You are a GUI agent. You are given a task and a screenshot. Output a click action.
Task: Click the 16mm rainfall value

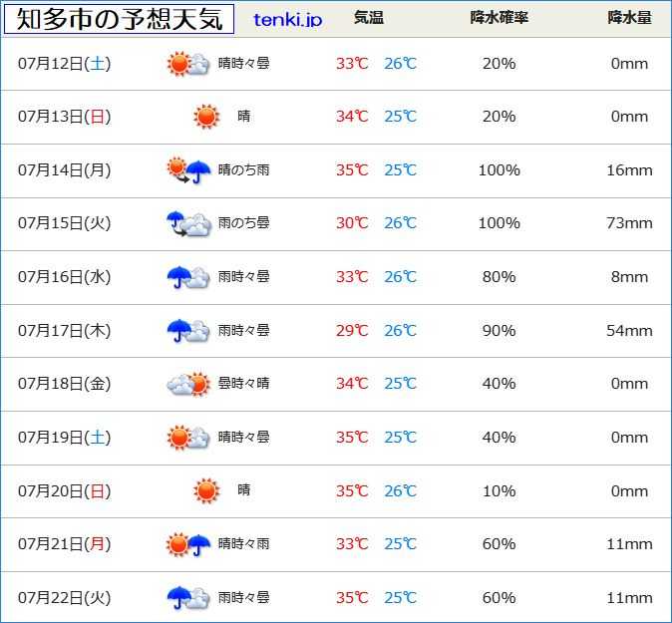click(x=629, y=170)
